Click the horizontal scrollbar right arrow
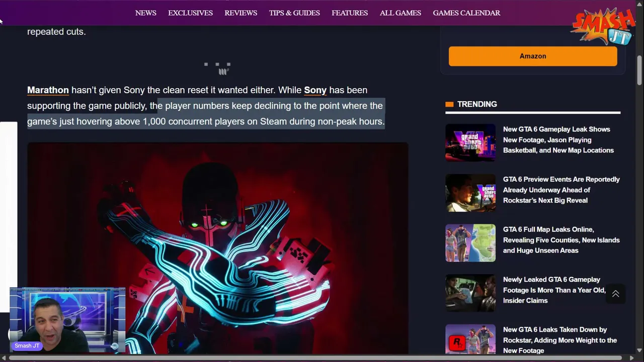The height and width of the screenshot is (362, 644). (631, 358)
